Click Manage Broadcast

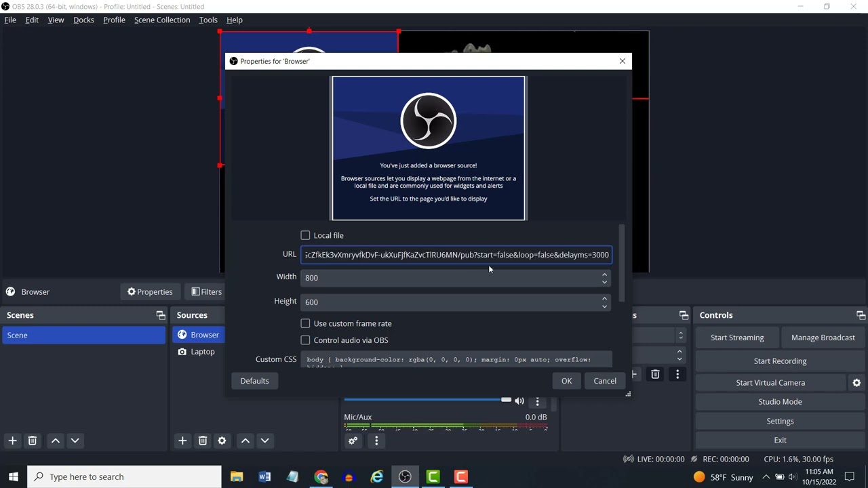(823, 338)
